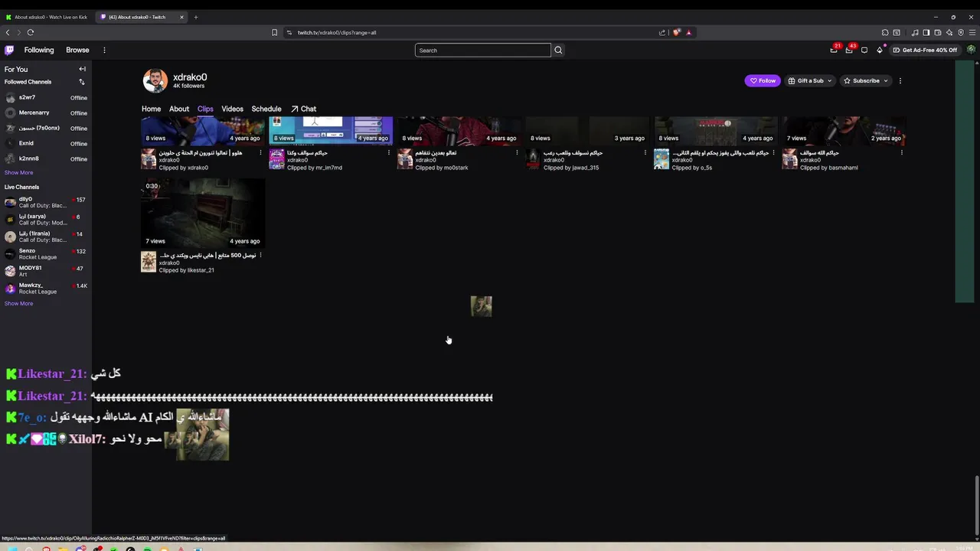The image size is (980, 551).
Task: Open Browse page link
Action: coord(77,50)
